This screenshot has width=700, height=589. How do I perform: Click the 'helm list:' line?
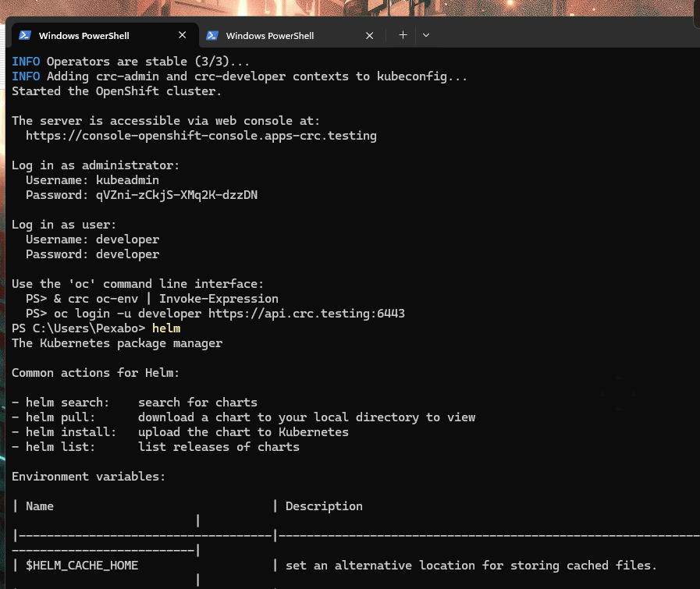coord(155,447)
